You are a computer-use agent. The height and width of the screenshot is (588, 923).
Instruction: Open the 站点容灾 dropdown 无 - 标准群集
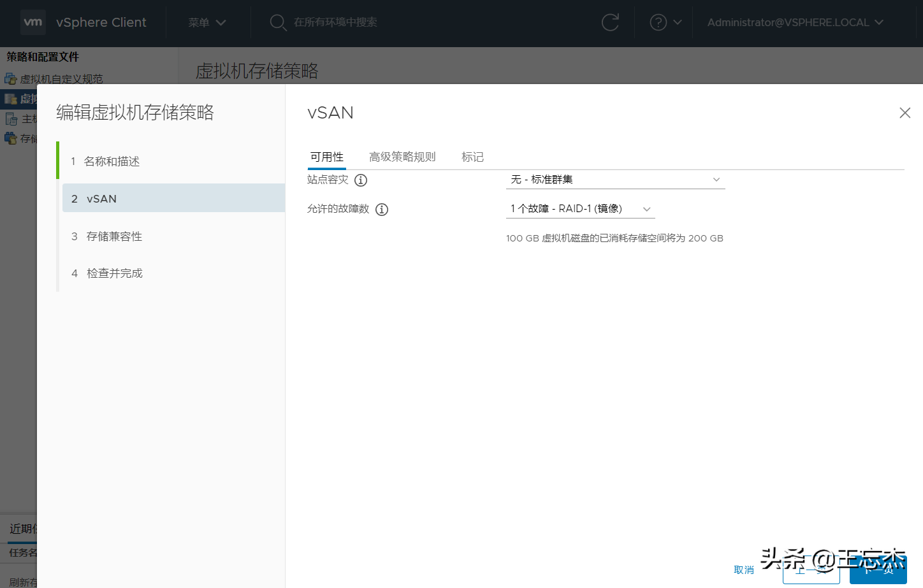[x=616, y=180]
